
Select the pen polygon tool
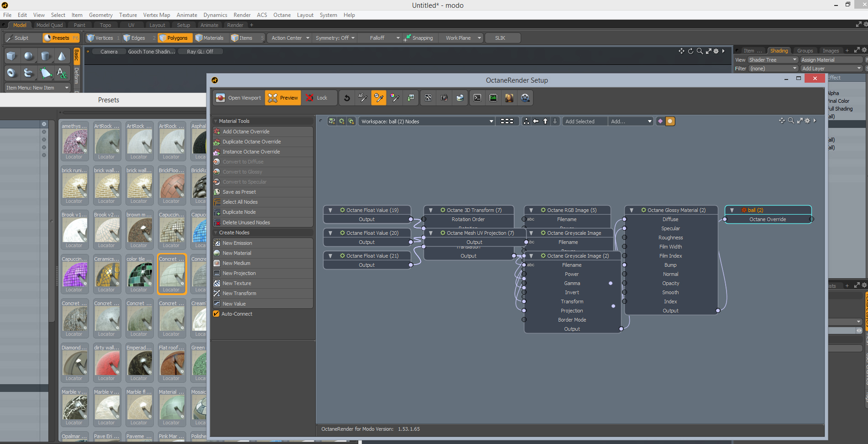(x=45, y=73)
